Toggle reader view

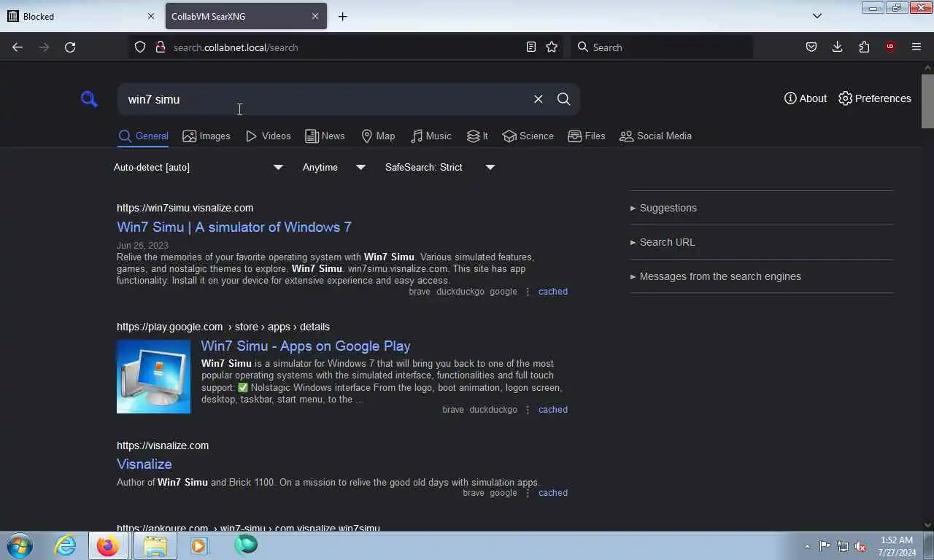tap(531, 47)
